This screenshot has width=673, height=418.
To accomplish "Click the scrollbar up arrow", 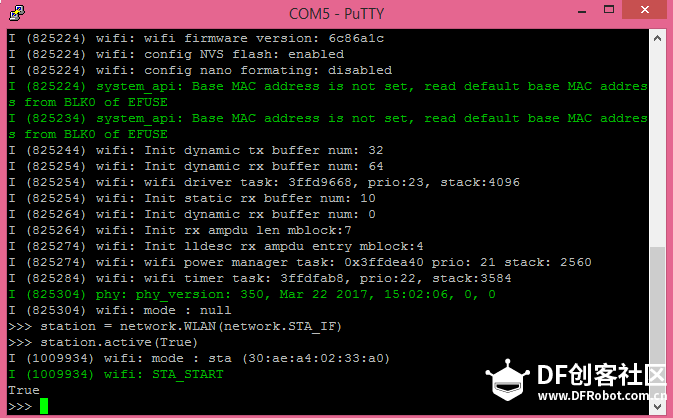I will click(657, 38).
